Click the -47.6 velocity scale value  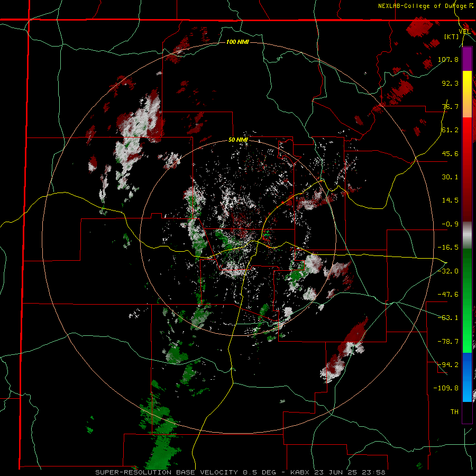[x=448, y=295]
